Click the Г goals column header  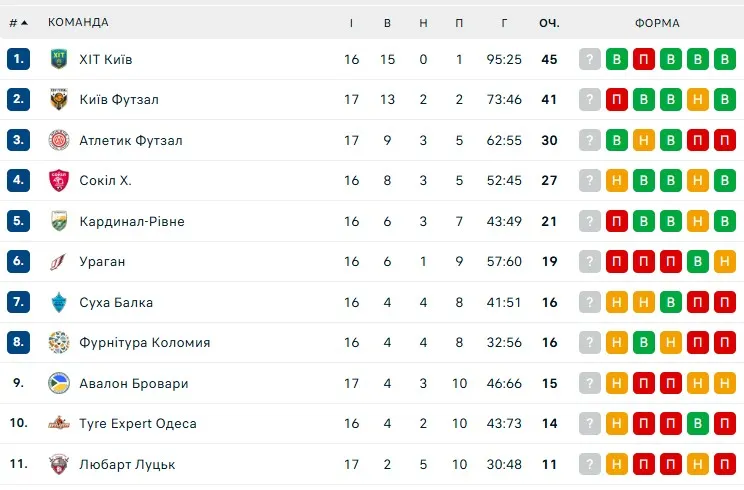coord(505,23)
